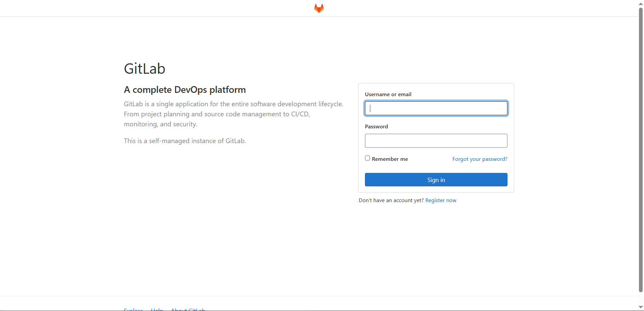Screen dimensions: 644x311
Task: Click 'This is a self-managed instance' text
Action: click(185, 141)
